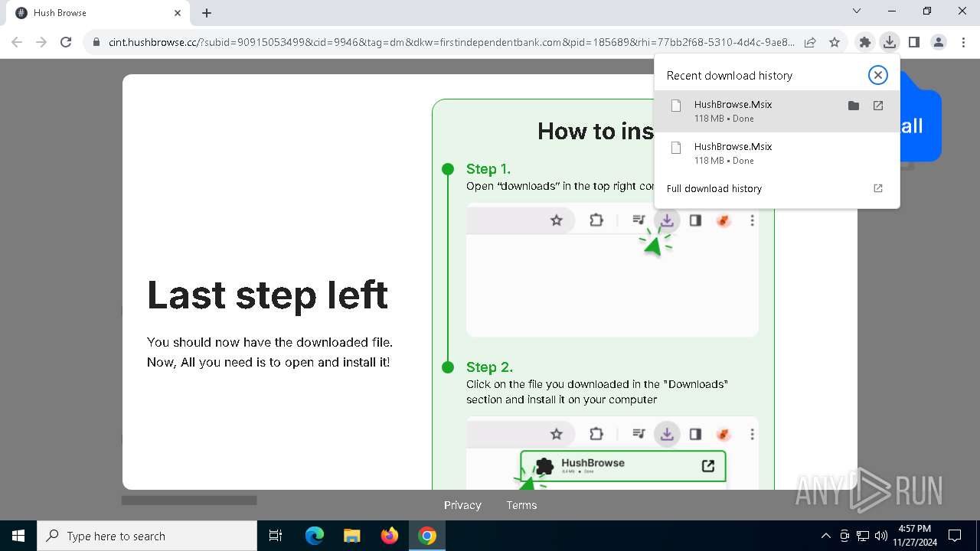
Task: Click the Step 1. label
Action: click(x=488, y=168)
